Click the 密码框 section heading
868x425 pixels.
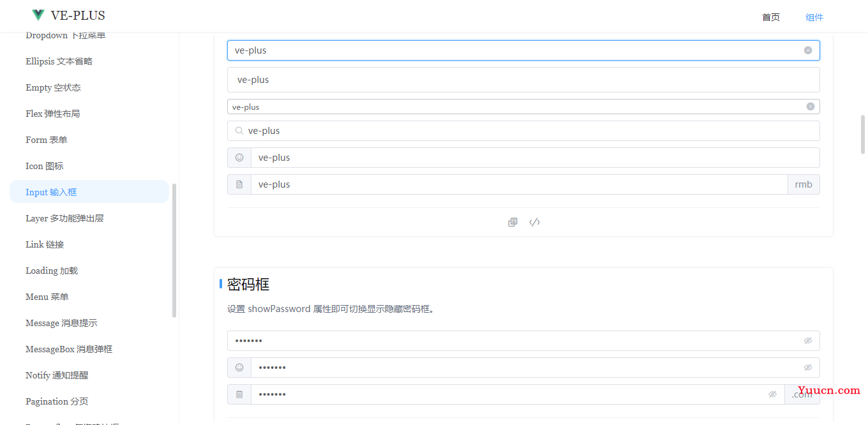pyautogui.click(x=248, y=284)
